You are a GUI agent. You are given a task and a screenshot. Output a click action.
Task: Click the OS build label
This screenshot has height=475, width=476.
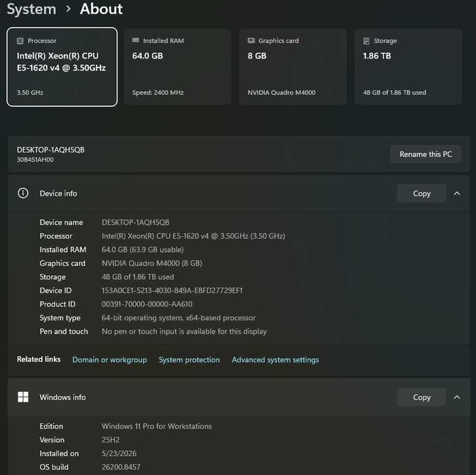54,467
